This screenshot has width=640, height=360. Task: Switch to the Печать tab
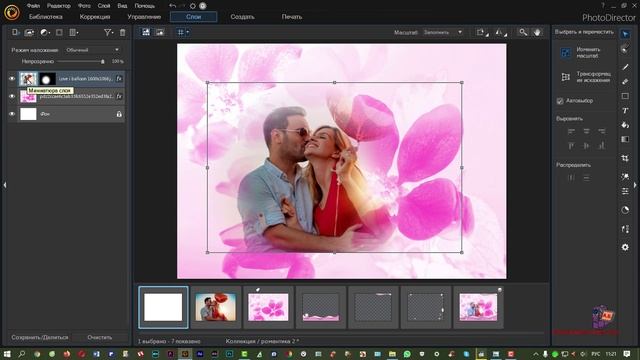[292, 17]
